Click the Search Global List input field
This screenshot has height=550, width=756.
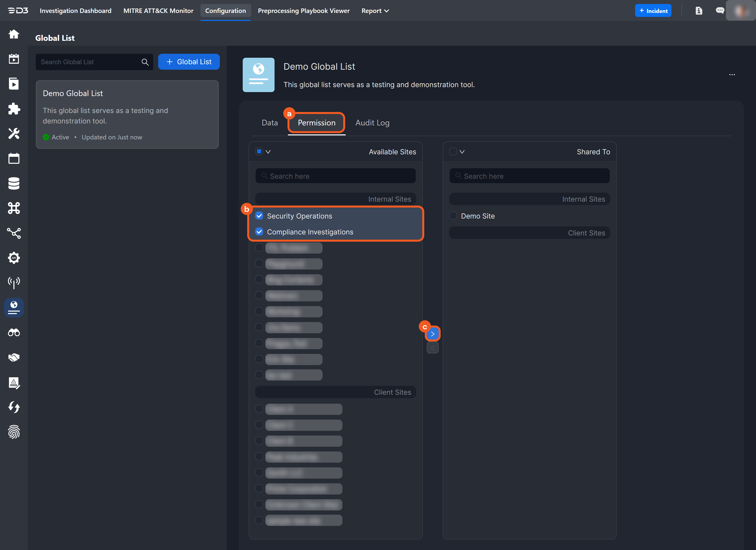(88, 62)
